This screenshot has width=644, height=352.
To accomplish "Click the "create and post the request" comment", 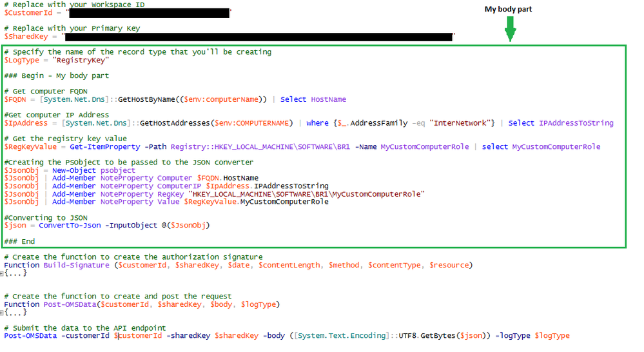I will pos(118,297).
